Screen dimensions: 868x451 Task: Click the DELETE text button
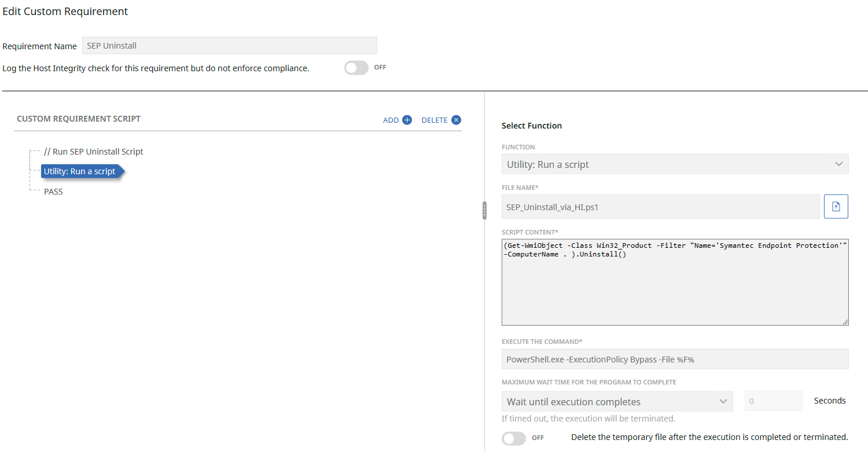click(434, 120)
